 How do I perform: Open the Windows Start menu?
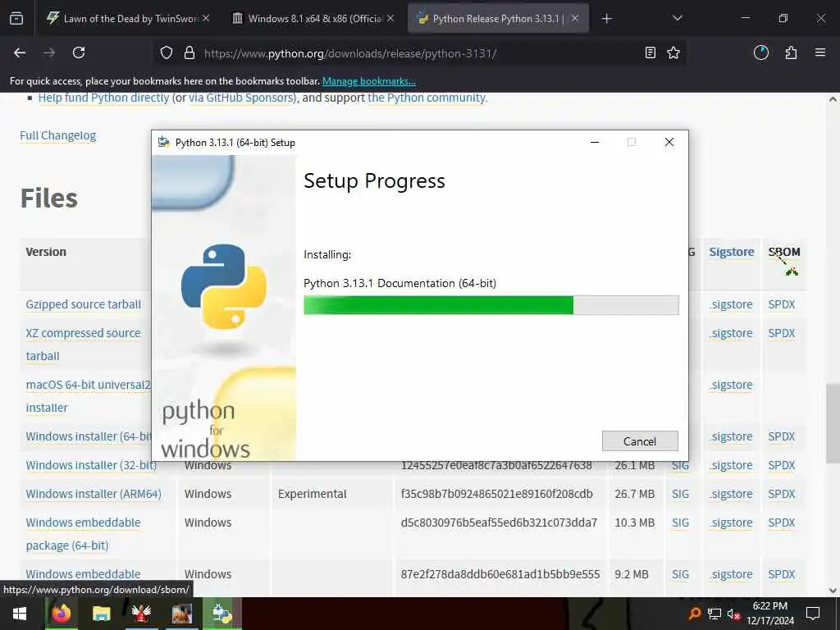pyautogui.click(x=20, y=614)
